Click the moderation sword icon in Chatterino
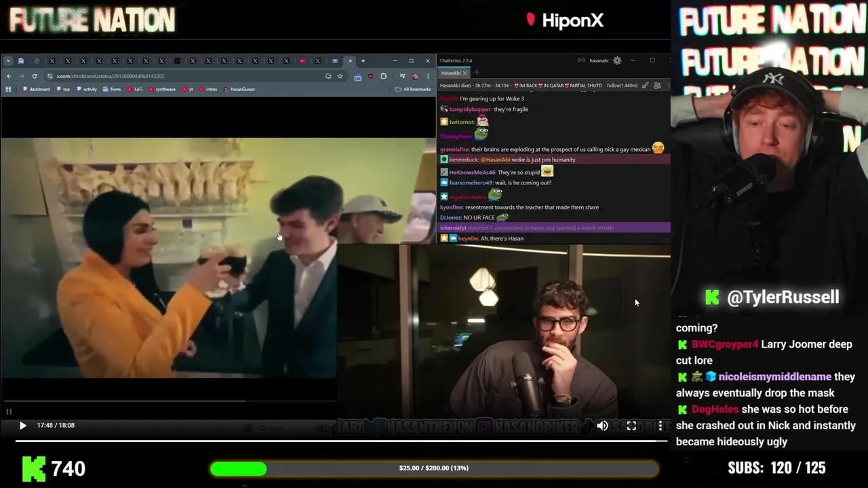 pyautogui.click(x=645, y=85)
